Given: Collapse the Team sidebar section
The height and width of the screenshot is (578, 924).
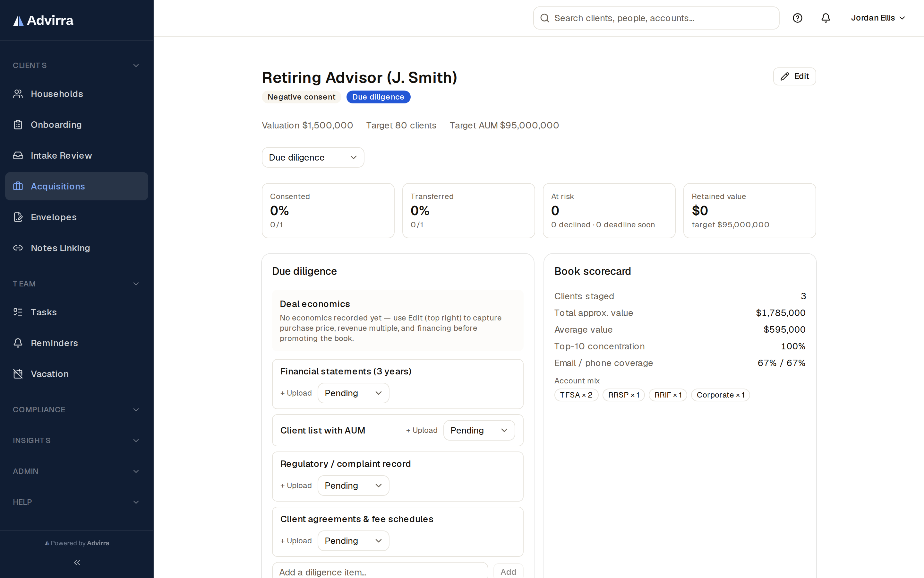Looking at the screenshot, I should [77, 284].
